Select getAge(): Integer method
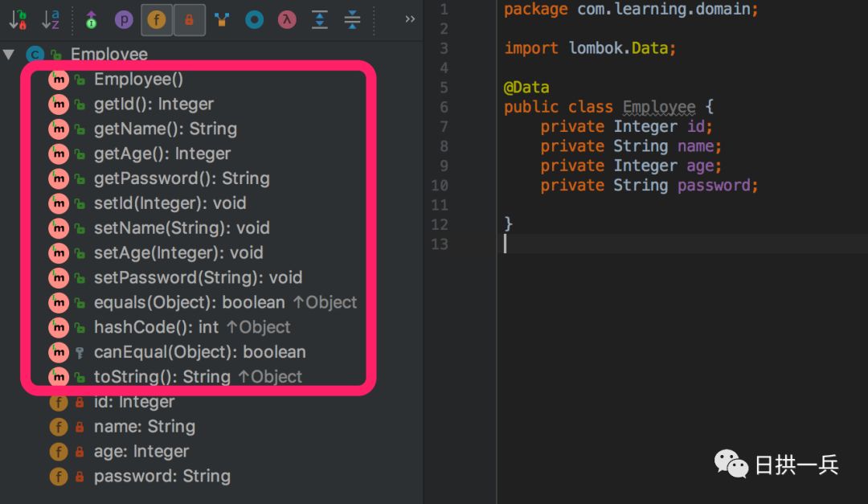868x504 pixels. pyautogui.click(x=162, y=154)
